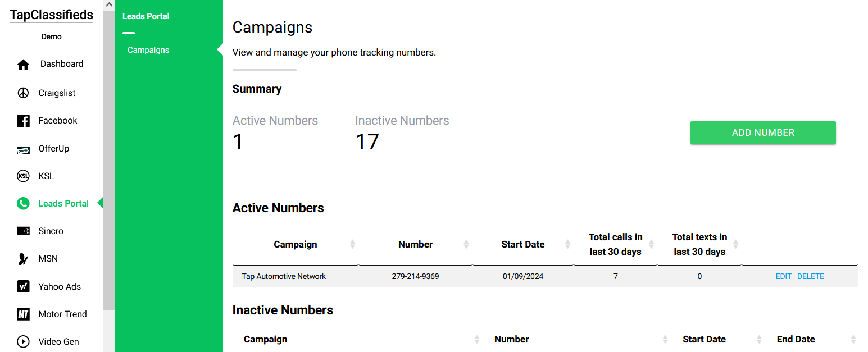This screenshot has width=868, height=352.
Task: Click the Facebook logo icon
Action: pos(23,121)
